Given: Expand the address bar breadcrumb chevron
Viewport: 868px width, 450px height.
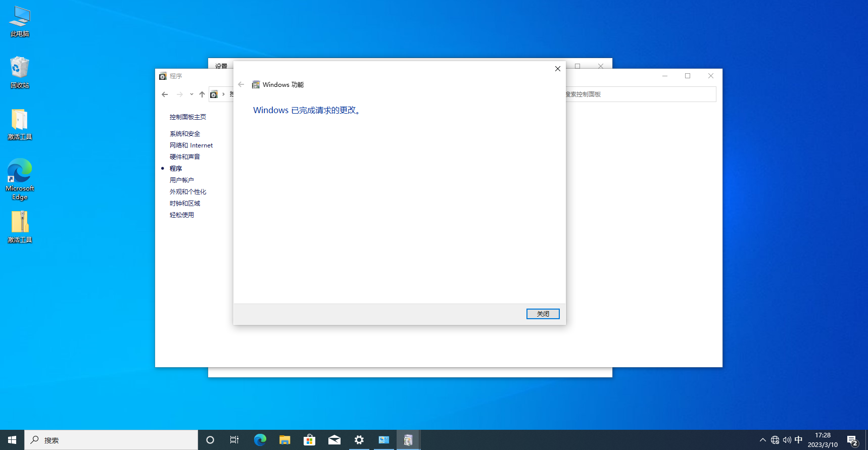Looking at the screenshot, I should point(223,94).
